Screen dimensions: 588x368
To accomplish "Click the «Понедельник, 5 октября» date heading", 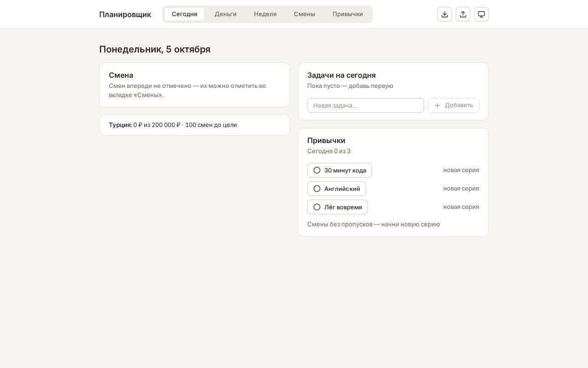I will pyautogui.click(x=155, y=49).
